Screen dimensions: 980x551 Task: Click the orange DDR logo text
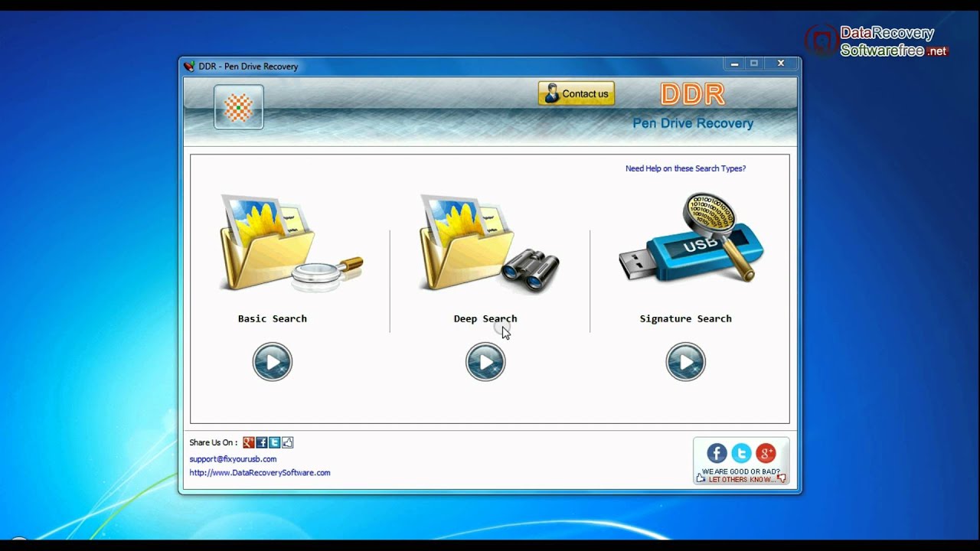click(692, 94)
